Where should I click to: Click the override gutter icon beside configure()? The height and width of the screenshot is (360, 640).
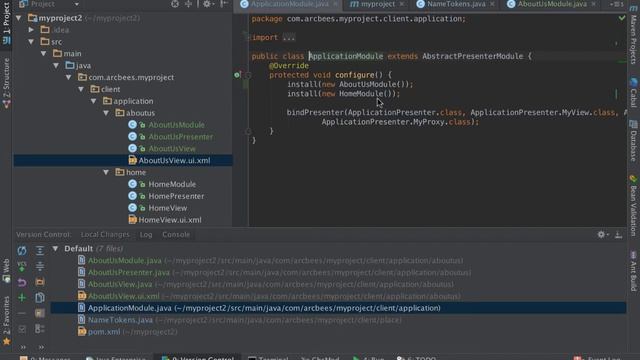click(x=237, y=75)
